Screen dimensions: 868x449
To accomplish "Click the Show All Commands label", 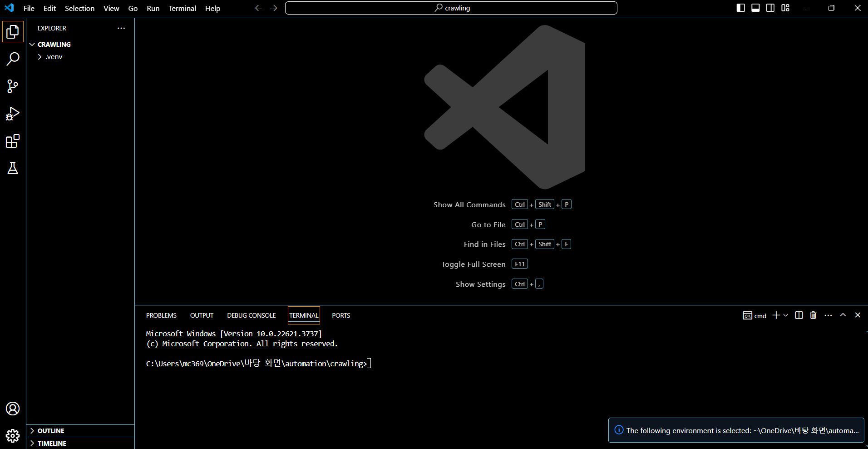I will click(x=469, y=205).
